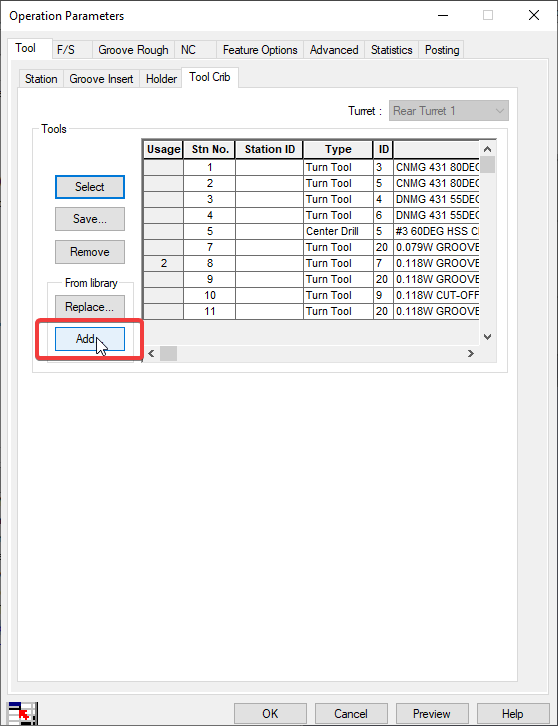Click the Preview button
This screenshot has width=558, height=726.
pyautogui.click(x=432, y=713)
